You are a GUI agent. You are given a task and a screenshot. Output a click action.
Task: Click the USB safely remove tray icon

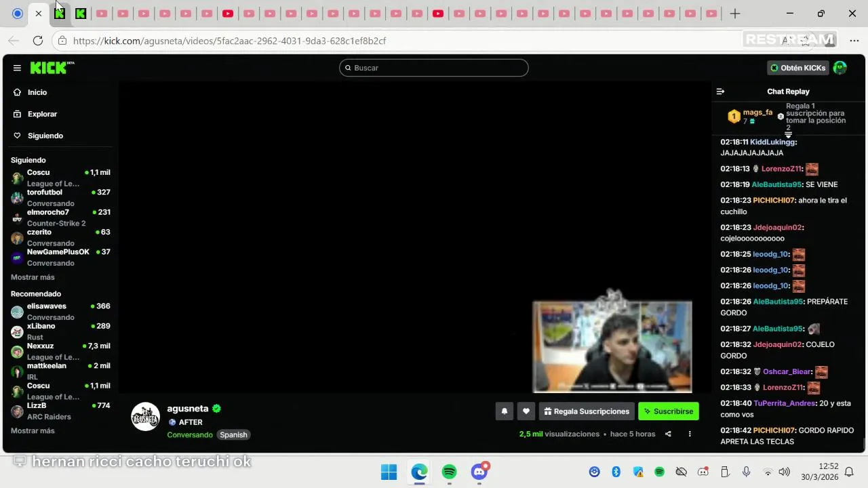(x=725, y=472)
